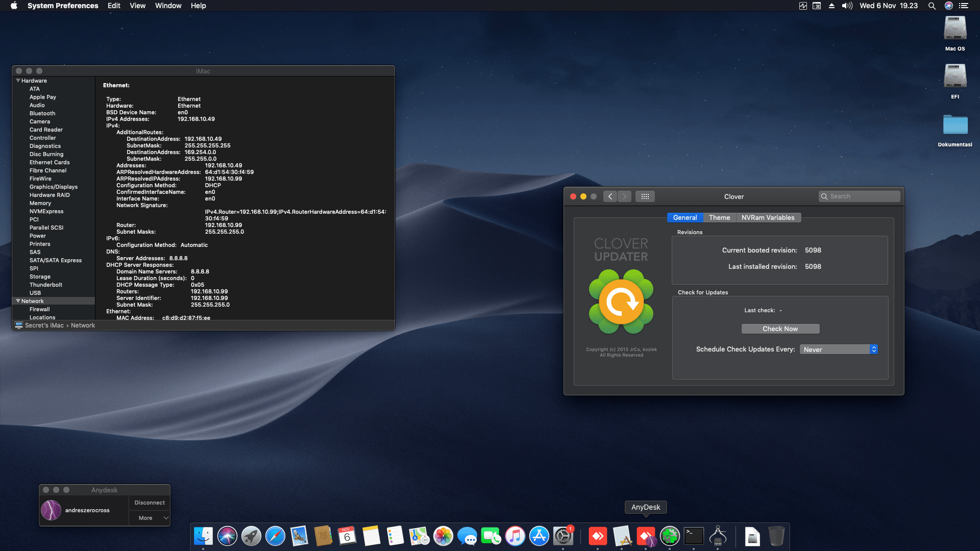Collapse Network section disclosure triangle
This screenshot has width=980, height=551.
tap(18, 301)
